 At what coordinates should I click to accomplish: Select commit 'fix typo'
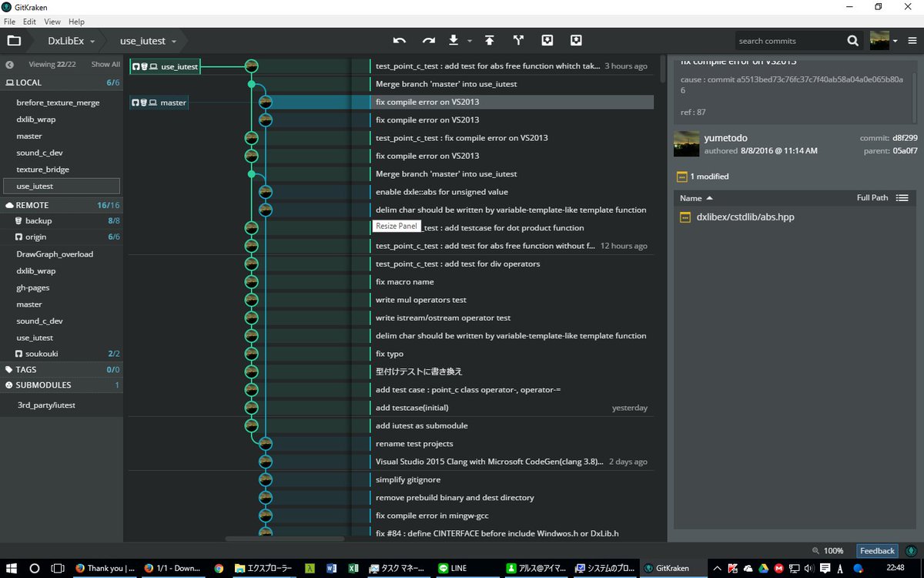pyautogui.click(x=390, y=354)
